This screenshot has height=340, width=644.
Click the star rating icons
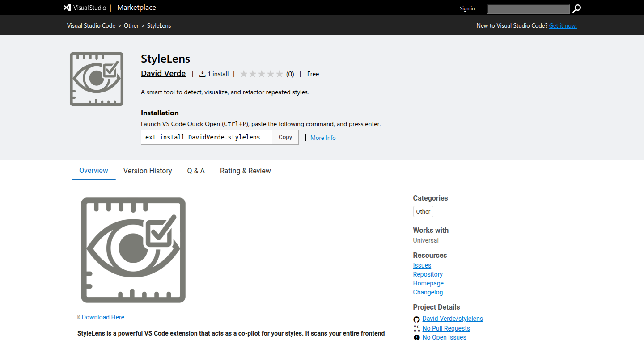pos(262,74)
